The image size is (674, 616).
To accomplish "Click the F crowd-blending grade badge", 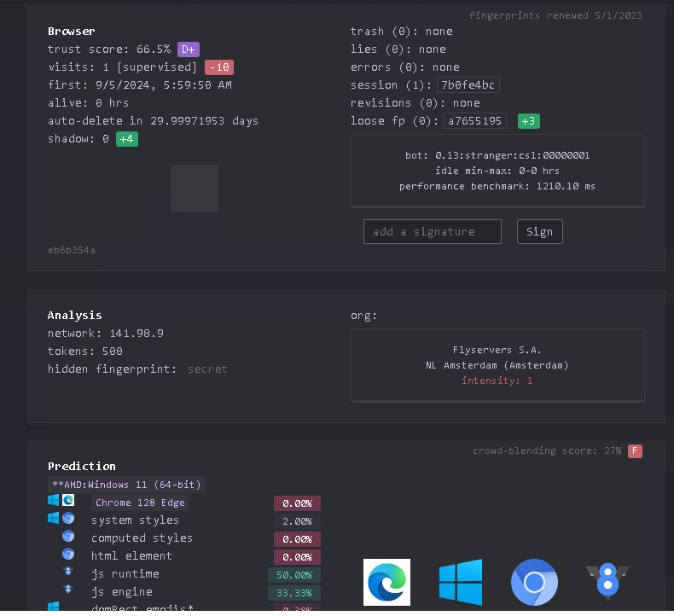I will 635,450.
